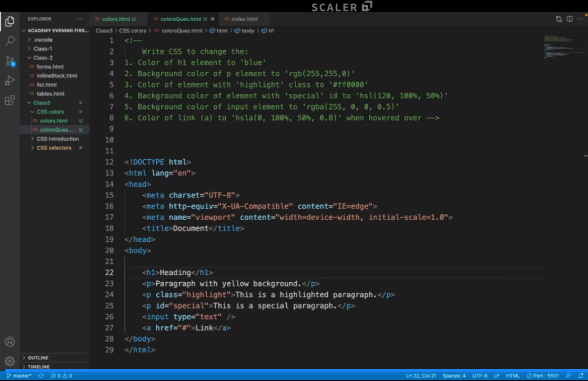Expand the CSS Introduction folder
The height and width of the screenshot is (381, 588).
click(57, 139)
